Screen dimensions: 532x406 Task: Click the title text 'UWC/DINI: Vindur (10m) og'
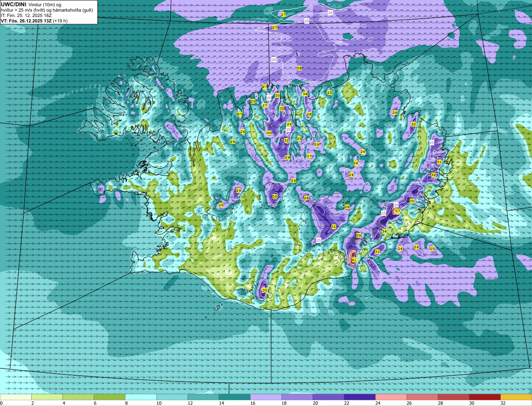[x=31, y=4]
